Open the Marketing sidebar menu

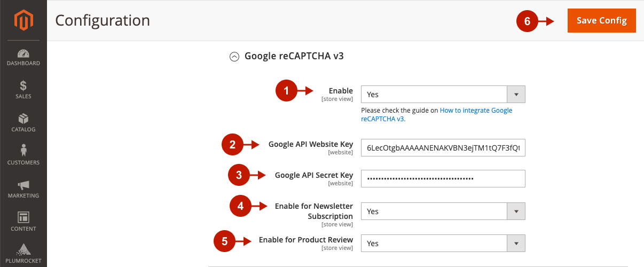(23, 190)
